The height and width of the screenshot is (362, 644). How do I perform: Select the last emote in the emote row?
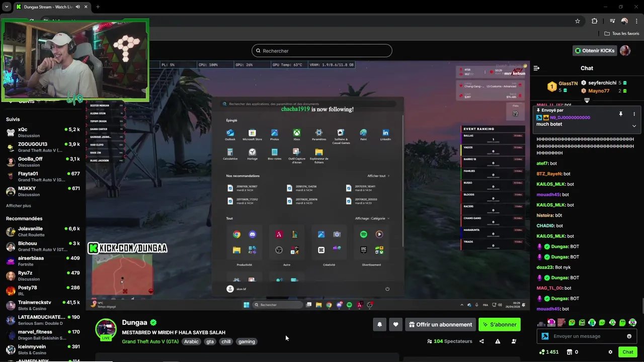[632, 323]
